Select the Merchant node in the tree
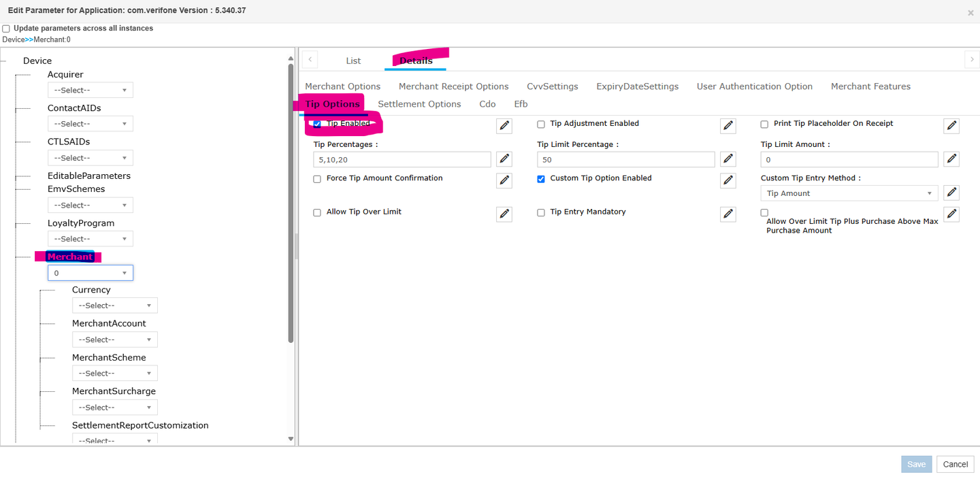Viewport: 980px width, 479px height. [x=70, y=257]
